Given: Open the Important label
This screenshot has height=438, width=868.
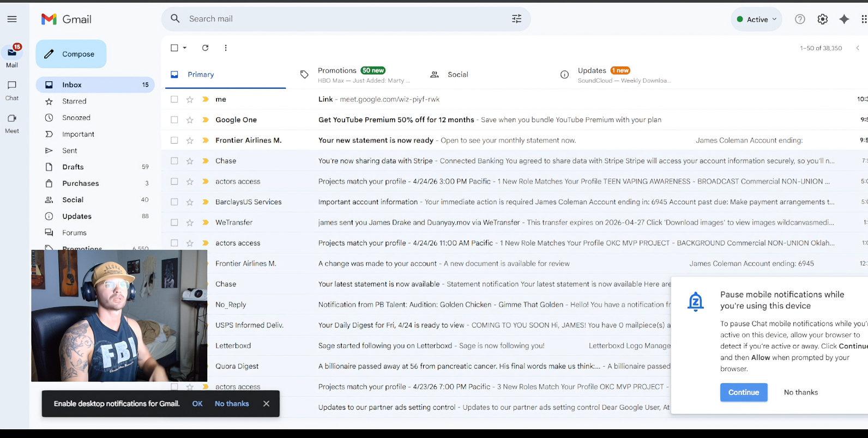Looking at the screenshot, I should pyautogui.click(x=95, y=134).
